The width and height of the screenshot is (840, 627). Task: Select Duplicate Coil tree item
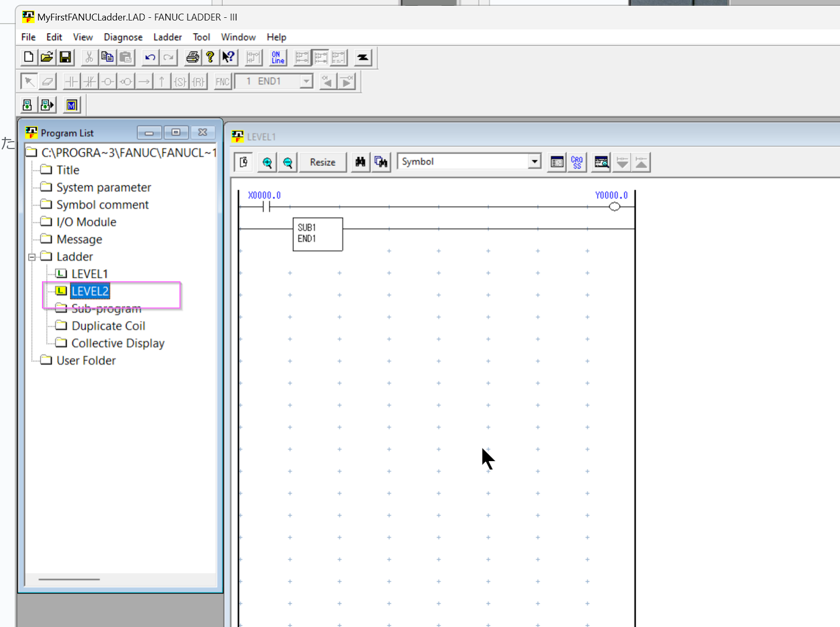pos(108,326)
